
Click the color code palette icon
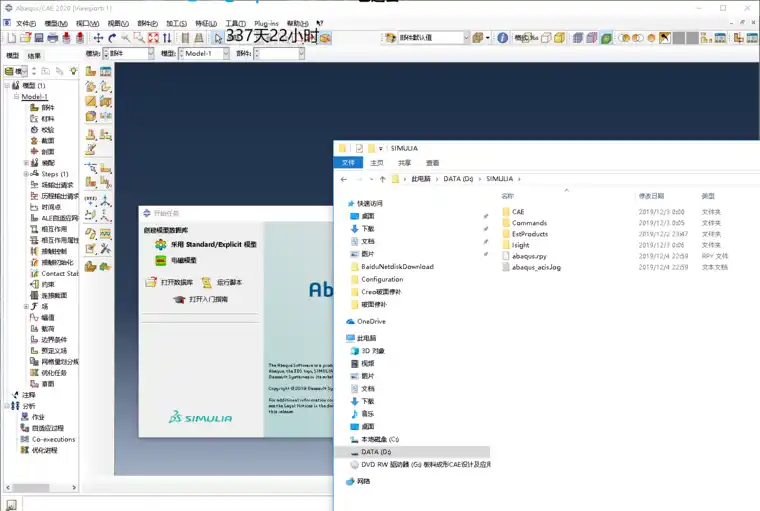391,38
